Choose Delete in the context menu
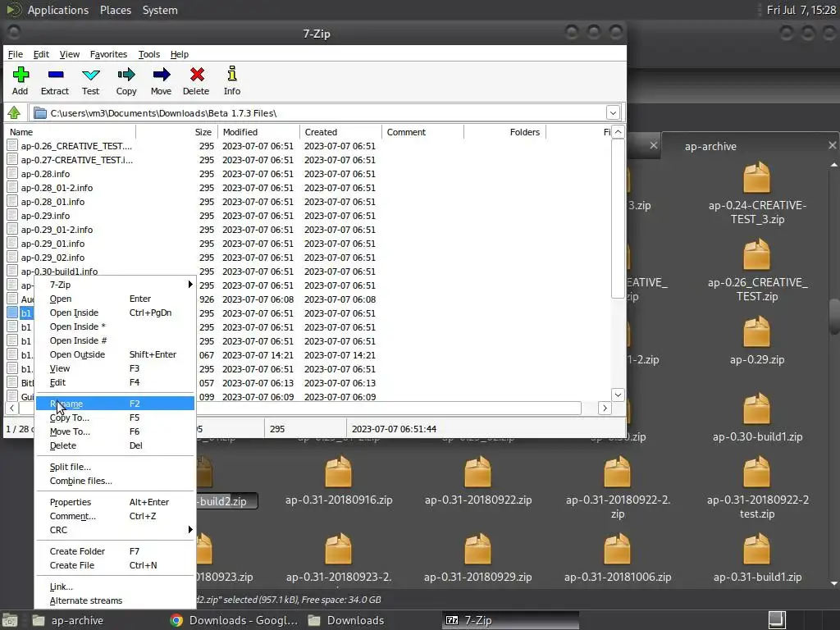Image resolution: width=840 pixels, height=630 pixels. [x=115, y=445]
